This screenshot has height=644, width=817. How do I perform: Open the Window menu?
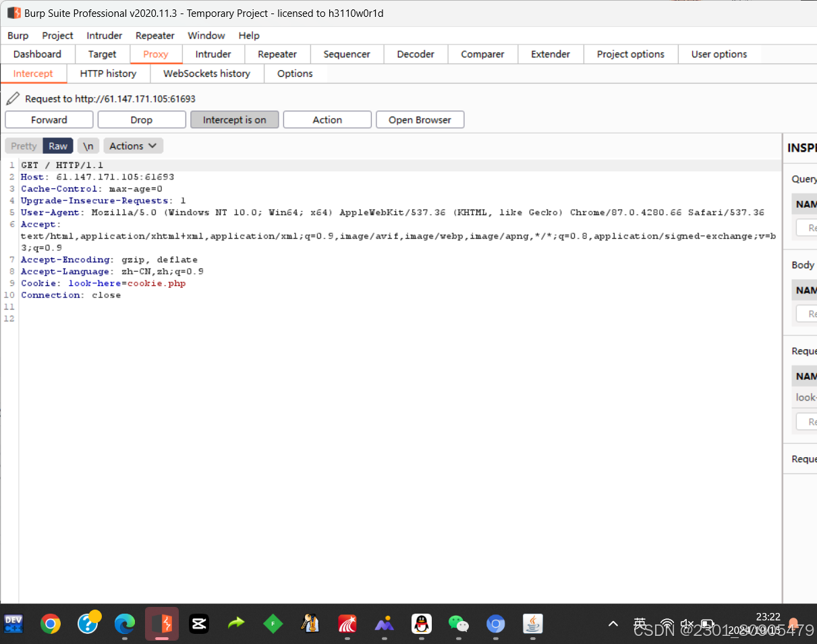point(206,35)
